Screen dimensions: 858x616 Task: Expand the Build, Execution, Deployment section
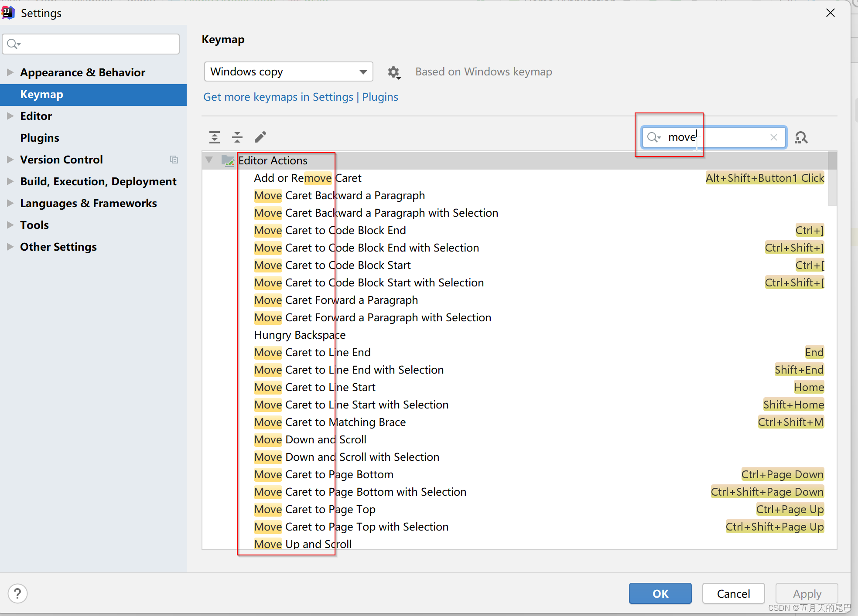[9, 180]
